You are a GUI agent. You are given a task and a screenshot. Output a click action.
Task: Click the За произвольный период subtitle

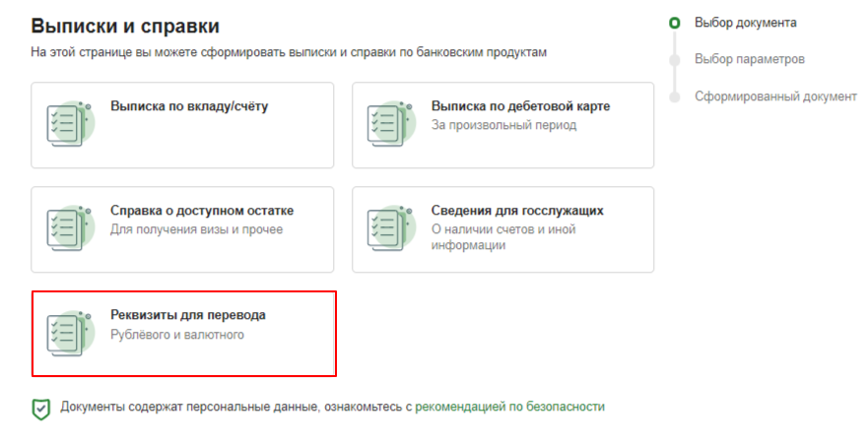[502, 126]
